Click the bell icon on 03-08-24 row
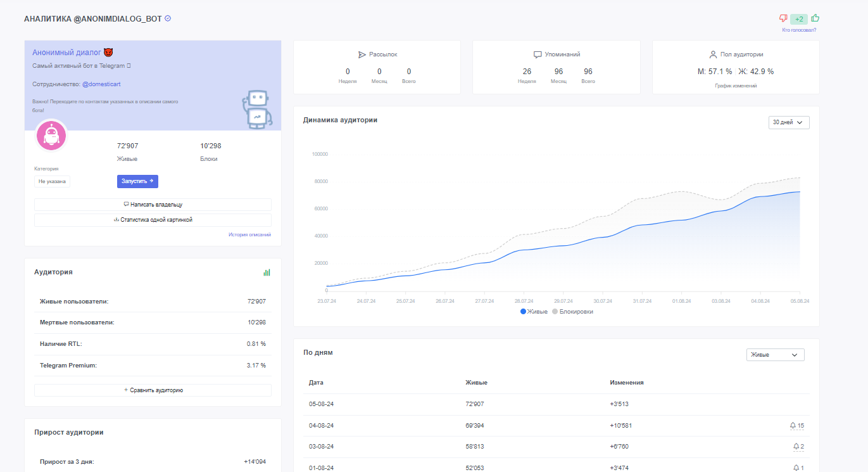868x472 pixels. coord(796,447)
